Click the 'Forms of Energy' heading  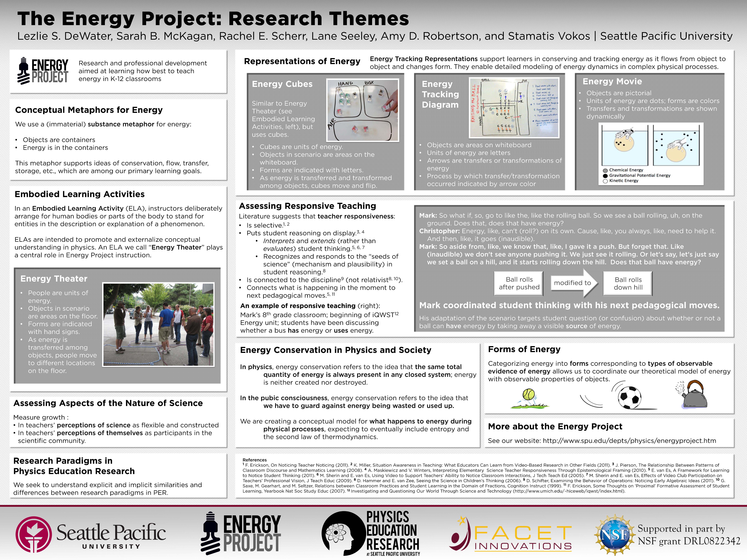pos(524,349)
